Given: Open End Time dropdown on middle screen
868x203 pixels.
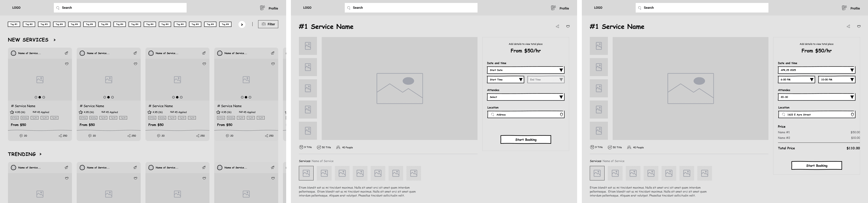Looking at the screenshot, I should (546, 80).
